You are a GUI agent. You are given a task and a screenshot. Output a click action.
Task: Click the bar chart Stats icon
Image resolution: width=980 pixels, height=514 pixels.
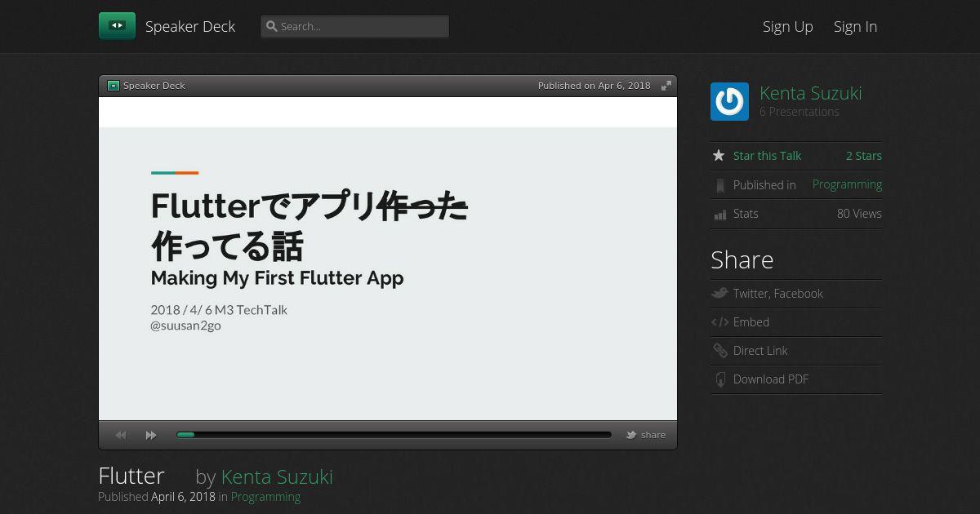coord(719,215)
